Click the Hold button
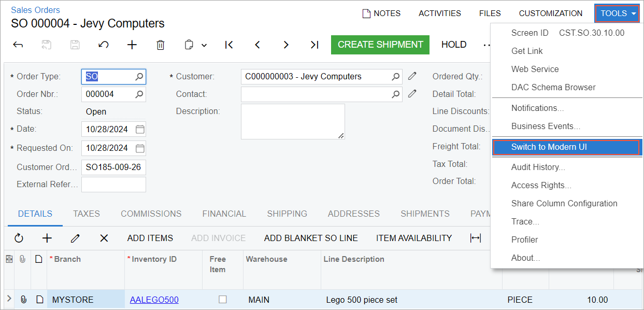 (x=454, y=45)
